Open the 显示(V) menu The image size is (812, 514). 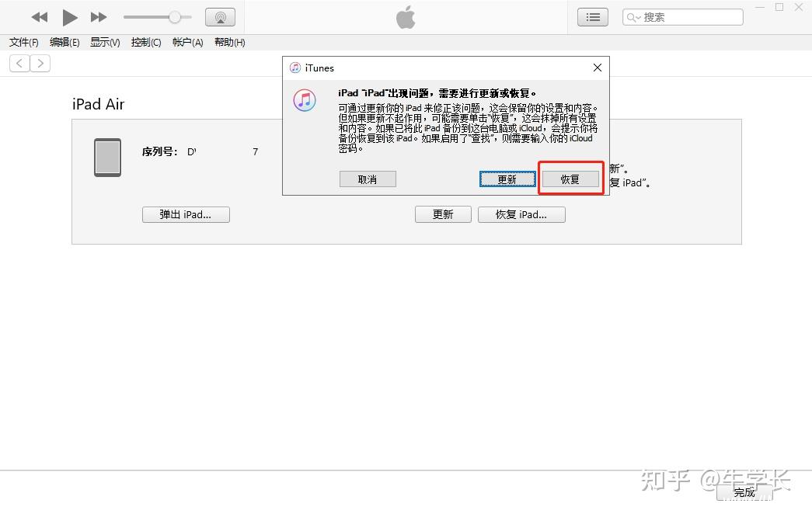pos(105,43)
